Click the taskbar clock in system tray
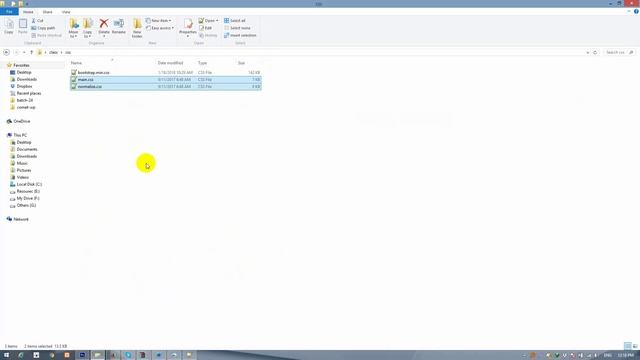Viewport: 640px width, 360px height. [625, 355]
